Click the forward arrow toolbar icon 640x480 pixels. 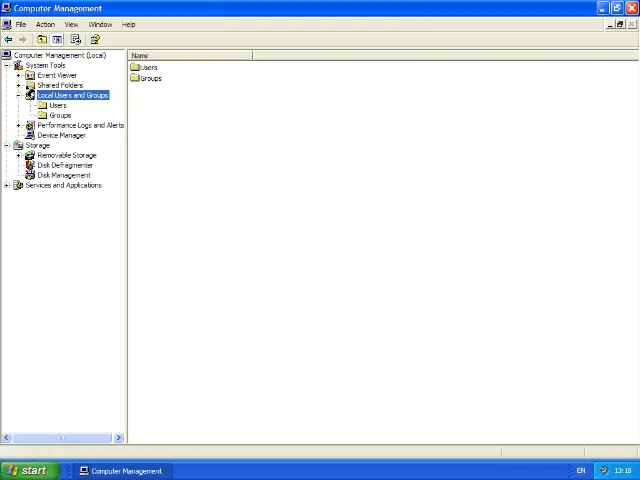pos(22,40)
